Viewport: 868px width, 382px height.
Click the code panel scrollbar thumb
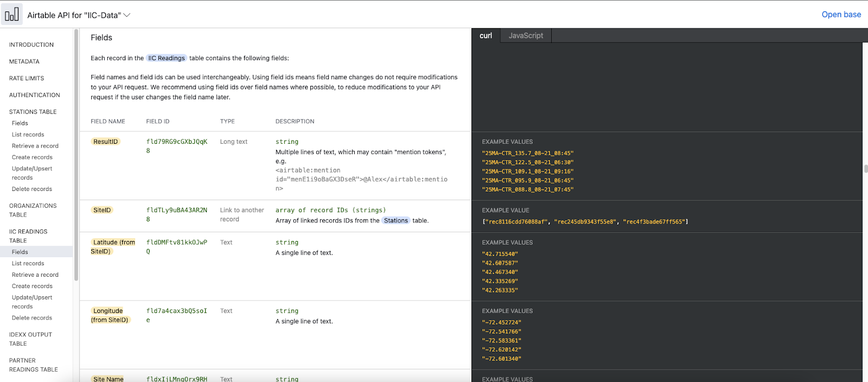[x=866, y=169]
